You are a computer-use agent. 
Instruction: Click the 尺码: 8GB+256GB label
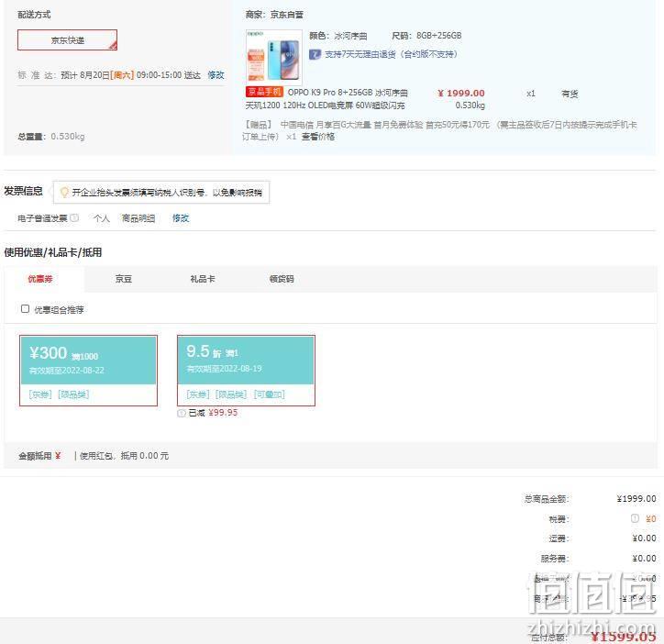[426, 36]
